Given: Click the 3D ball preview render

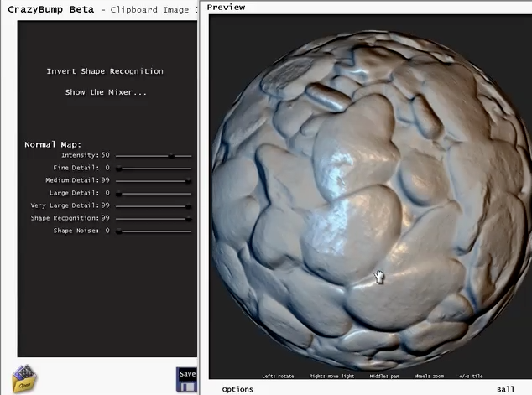Looking at the screenshot, I should coord(370,200).
